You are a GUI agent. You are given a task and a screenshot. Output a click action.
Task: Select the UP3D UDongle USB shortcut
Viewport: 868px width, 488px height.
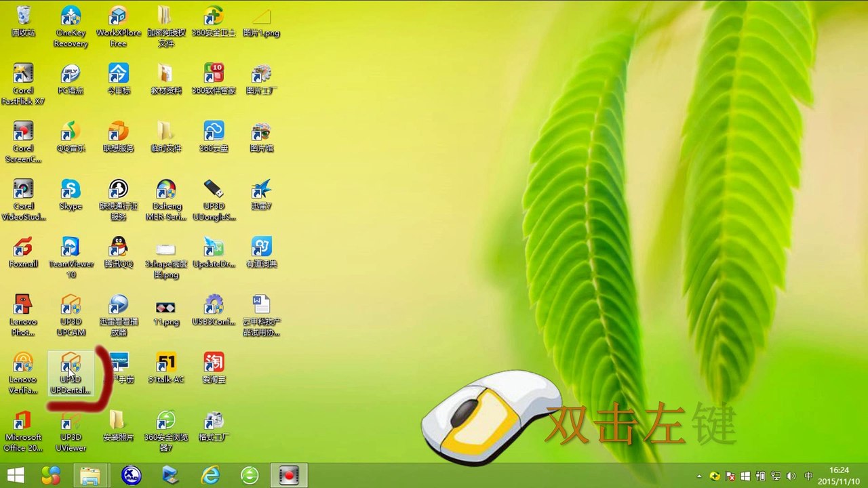pyautogui.click(x=214, y=200)
